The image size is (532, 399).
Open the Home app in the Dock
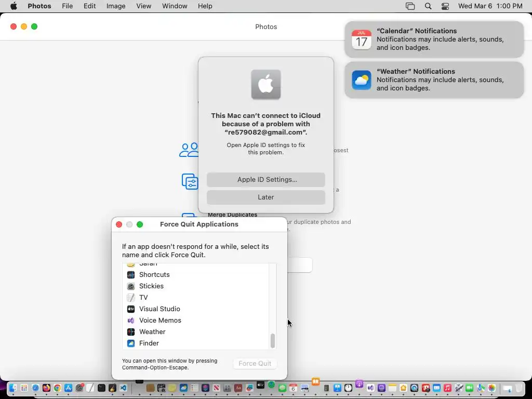tap(403, 388)
